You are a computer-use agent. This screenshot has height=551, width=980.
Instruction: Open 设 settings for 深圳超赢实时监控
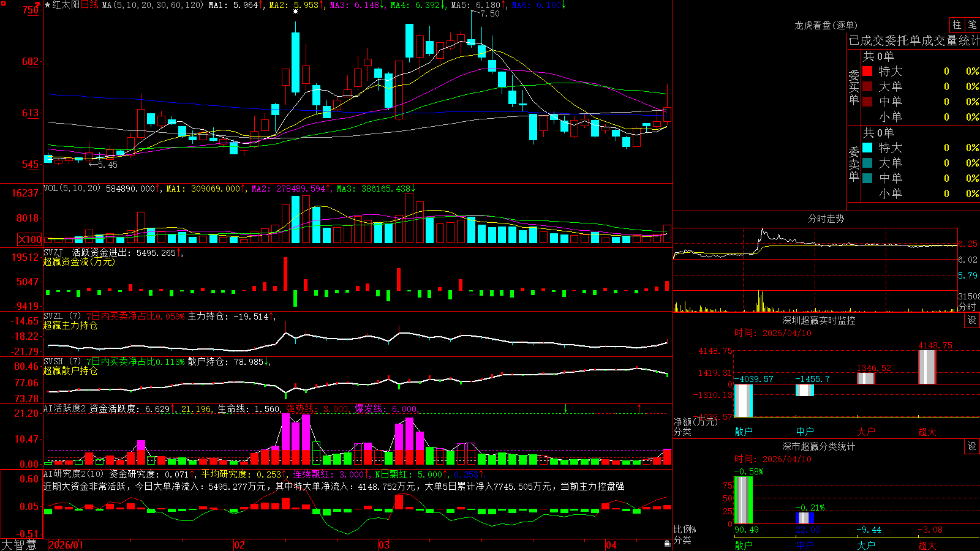(x=972, y=320)
